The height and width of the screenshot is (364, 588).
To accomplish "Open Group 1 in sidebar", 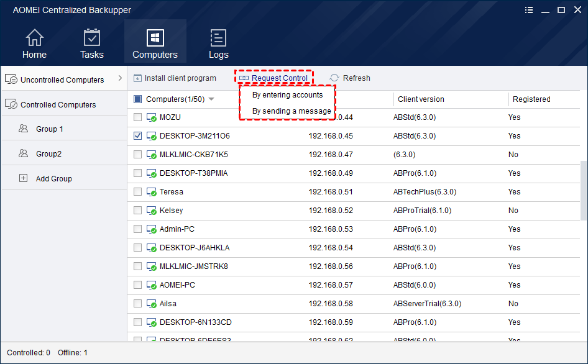I will click(63, 129).
